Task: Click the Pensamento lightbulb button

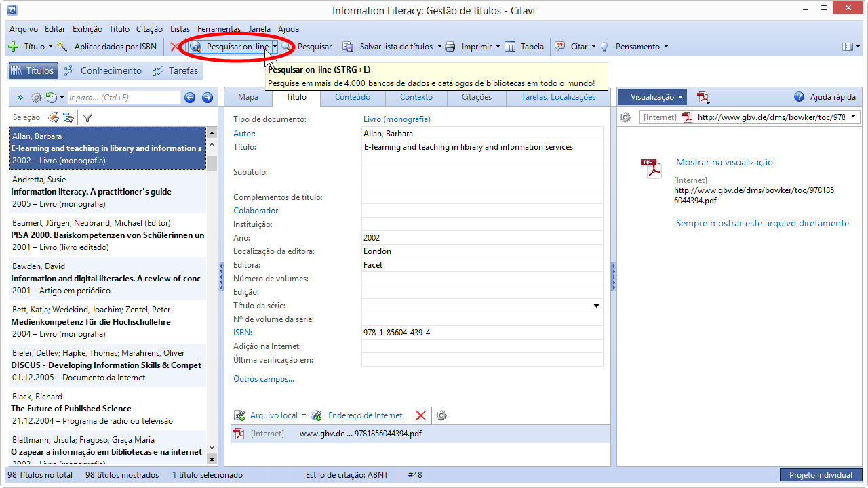Action: 630,47
